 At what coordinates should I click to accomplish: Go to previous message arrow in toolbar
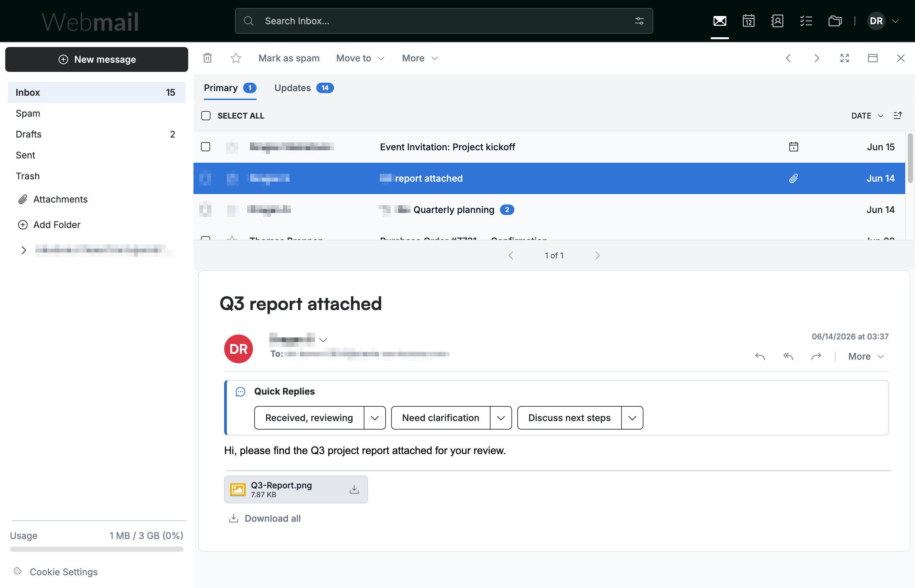point(788,58)
